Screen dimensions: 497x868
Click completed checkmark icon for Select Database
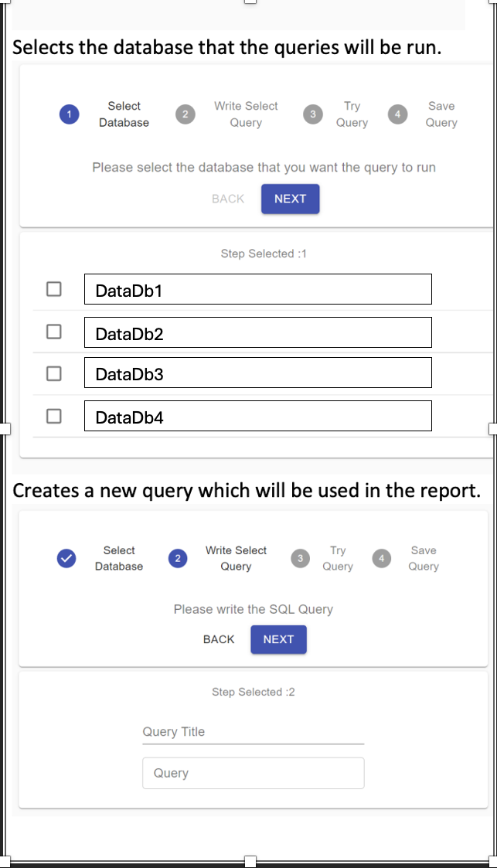pyautogui.click(x=66, y=558)
